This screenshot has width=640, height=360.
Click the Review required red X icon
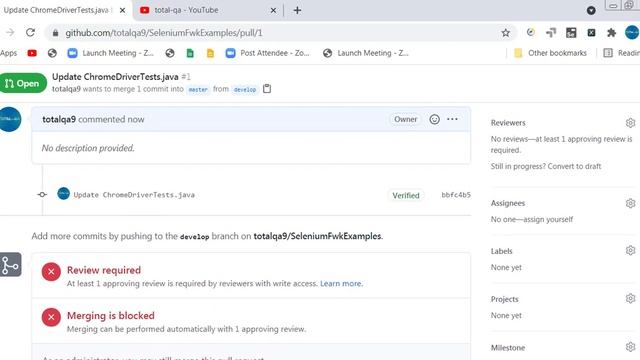point(51,272)
